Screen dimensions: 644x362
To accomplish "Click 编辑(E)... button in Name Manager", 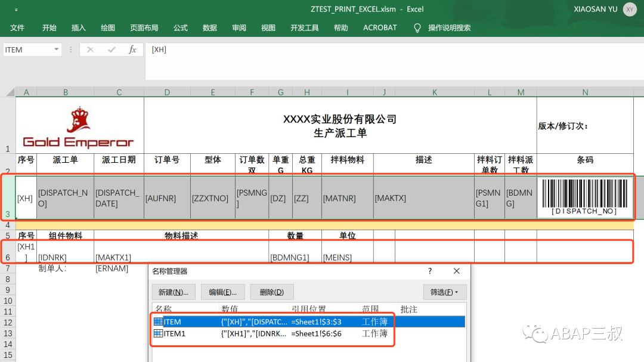I will tap(222, 292).
